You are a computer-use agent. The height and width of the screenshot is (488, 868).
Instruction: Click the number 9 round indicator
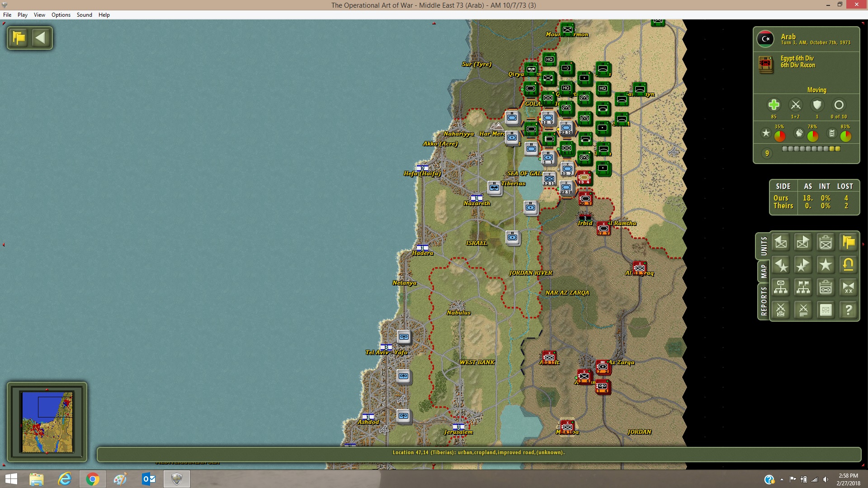(767, 154)
